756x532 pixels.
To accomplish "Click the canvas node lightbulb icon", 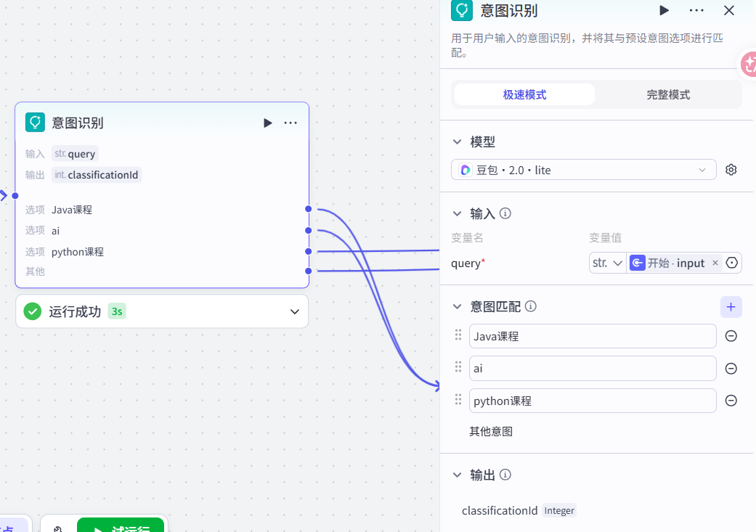I will (x=35, y=123).
